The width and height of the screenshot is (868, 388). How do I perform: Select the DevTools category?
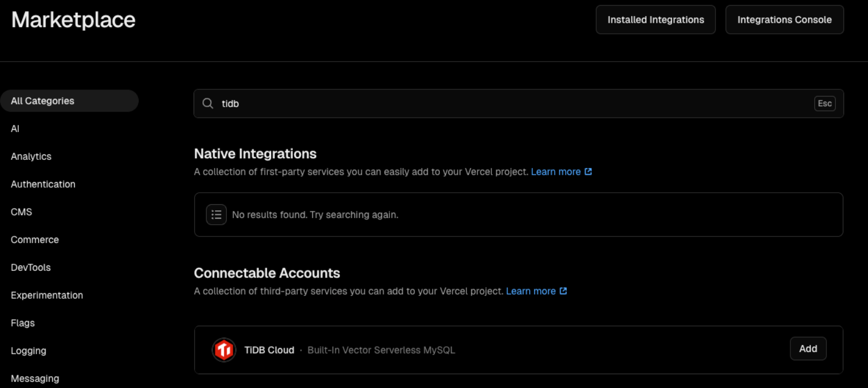pos(31,268)
